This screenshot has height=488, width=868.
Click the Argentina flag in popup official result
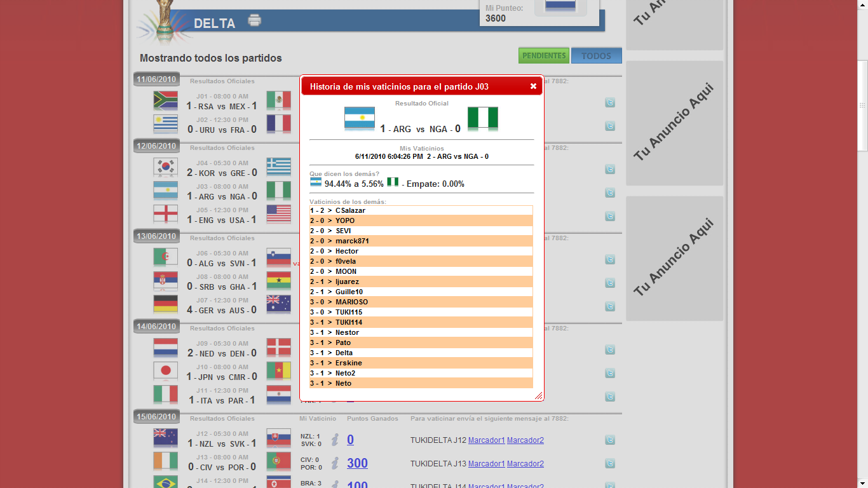tap(360, 118)
